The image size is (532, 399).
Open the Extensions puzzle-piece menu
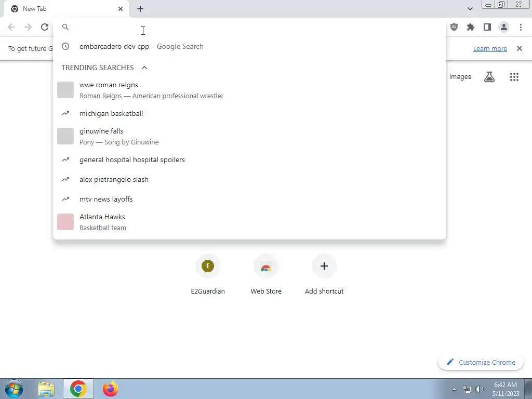471,27
